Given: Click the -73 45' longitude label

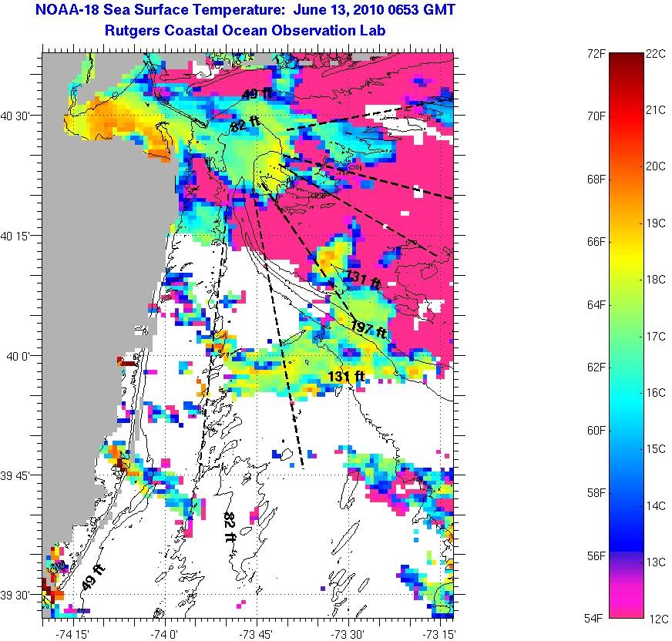Looking at the screenshot, I should pos(257,633).
